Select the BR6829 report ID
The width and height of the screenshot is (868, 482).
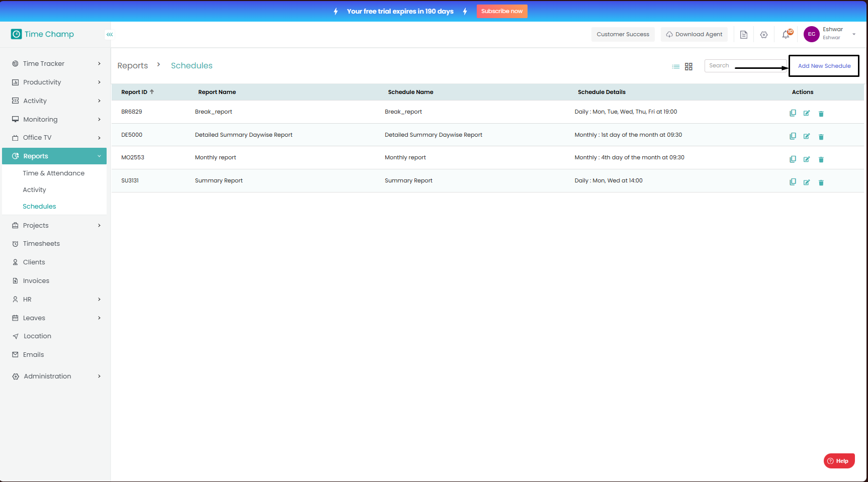[x=132, y=112]
